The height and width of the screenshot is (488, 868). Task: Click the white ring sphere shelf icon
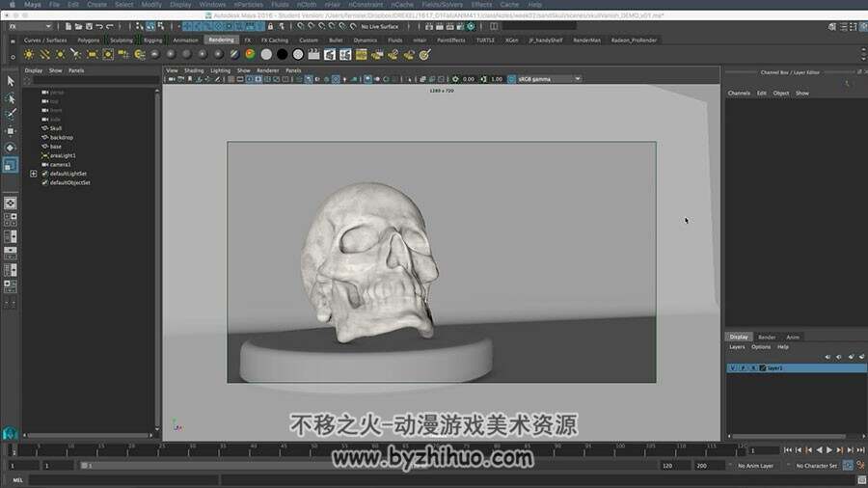coord(298,54)
